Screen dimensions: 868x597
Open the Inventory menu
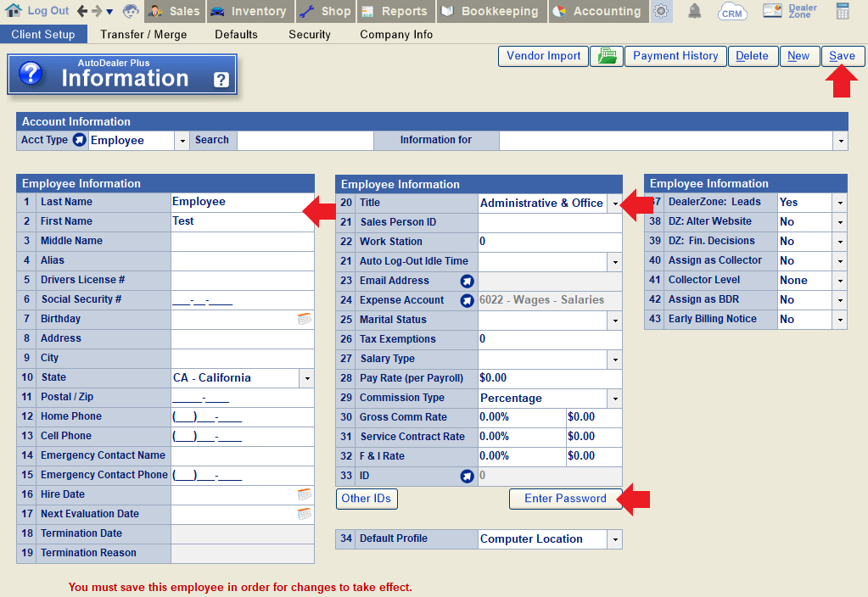249,11
